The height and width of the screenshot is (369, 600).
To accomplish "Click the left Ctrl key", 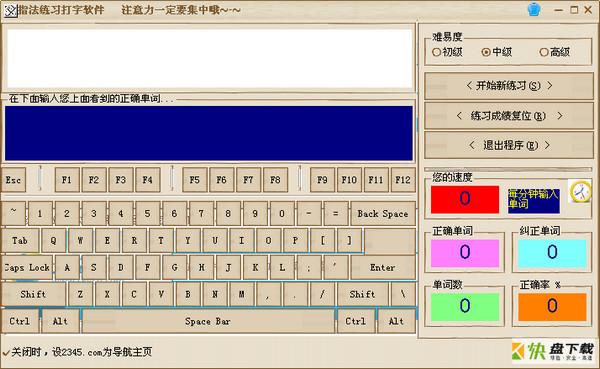I will click(20, 321).
